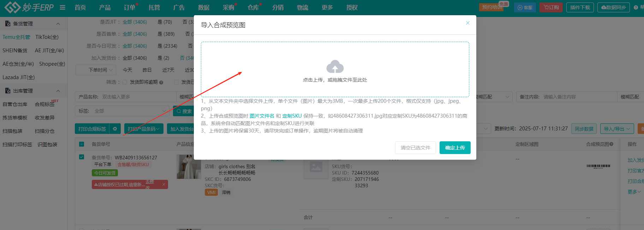Check the 发货即将逾期 filter checkbox
The height and width of the screenshot is (230, 644).
(125, 82)
